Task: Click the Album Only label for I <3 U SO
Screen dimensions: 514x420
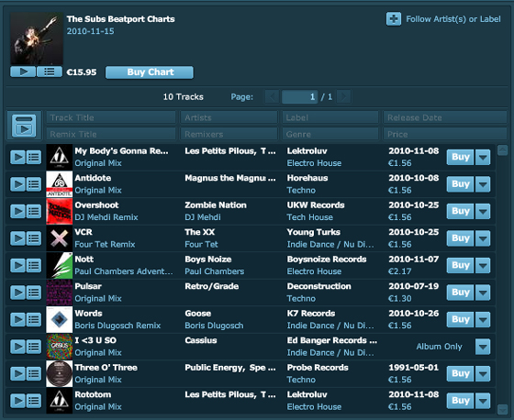Action: pyautogui.click(x=439, y=347)
